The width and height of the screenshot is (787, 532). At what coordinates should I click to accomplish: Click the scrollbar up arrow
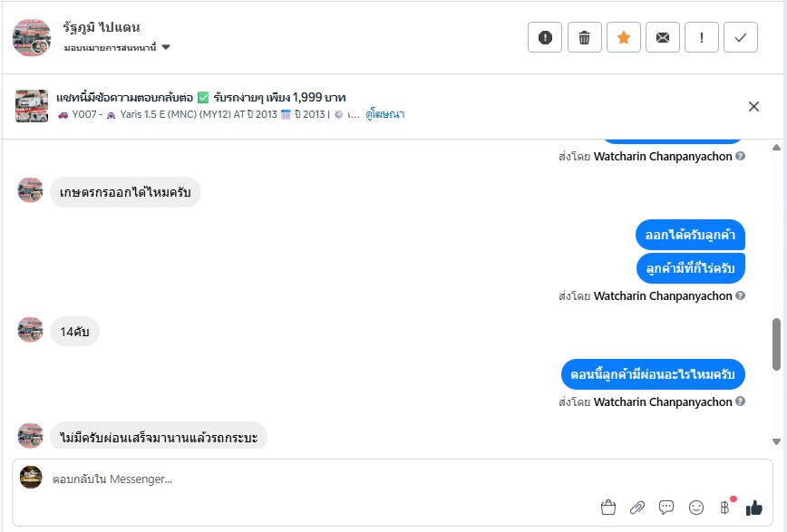click(x=776, y=148)
